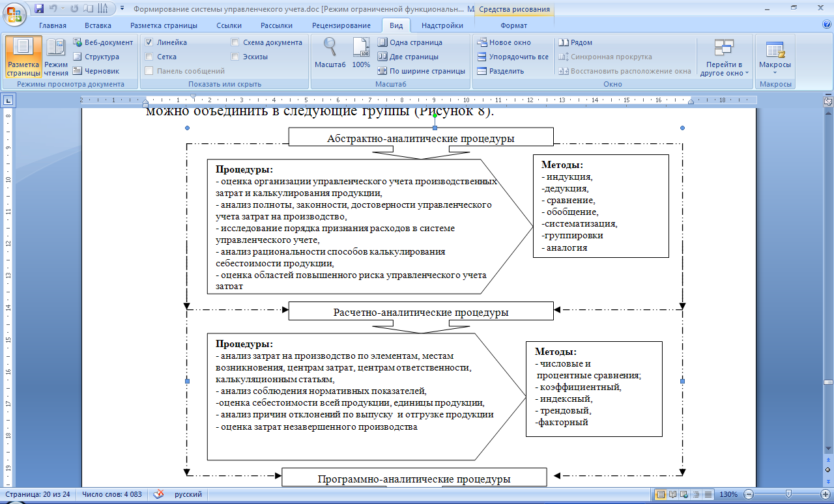Choose По ширине страницы zoom
The height and width of the screenshot is (504, 834).
[x=422, y=71]
